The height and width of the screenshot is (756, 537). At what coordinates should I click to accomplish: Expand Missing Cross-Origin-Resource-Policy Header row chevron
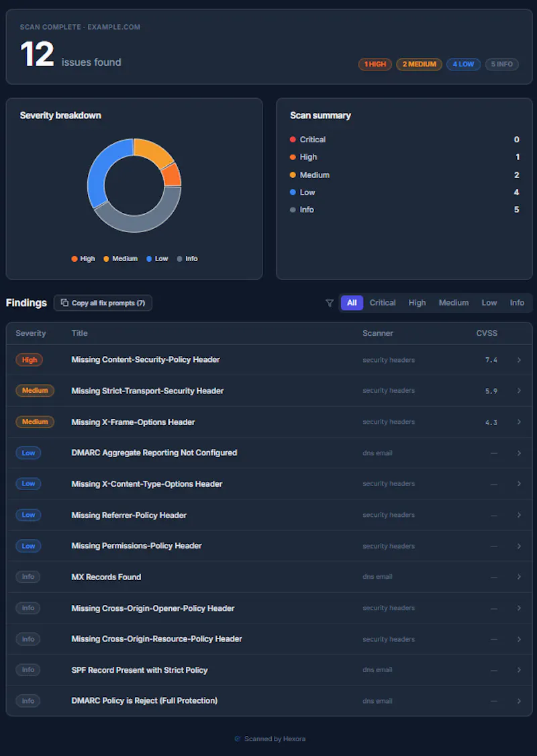(x=519, y=639)
